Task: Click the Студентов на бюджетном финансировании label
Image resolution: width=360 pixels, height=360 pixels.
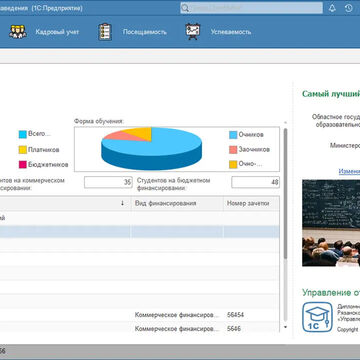Action: point(173,184)
